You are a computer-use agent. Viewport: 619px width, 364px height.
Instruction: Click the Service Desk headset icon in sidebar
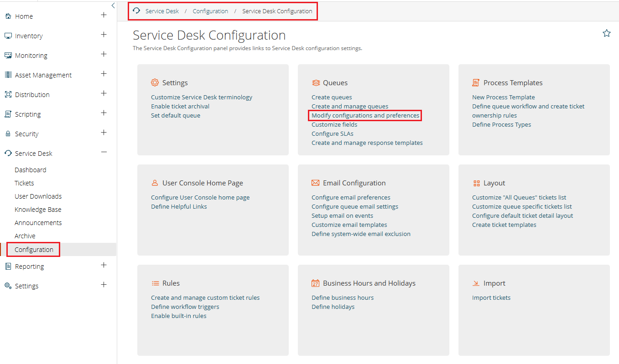point(8,154)
